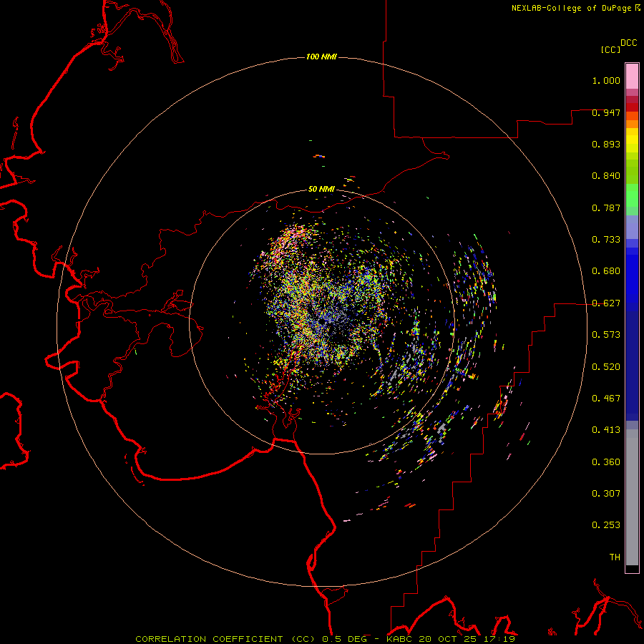The width and height of the screenshot is (644, 644).
Task: Select the 0.573 scale value
Action: (606, 335)
